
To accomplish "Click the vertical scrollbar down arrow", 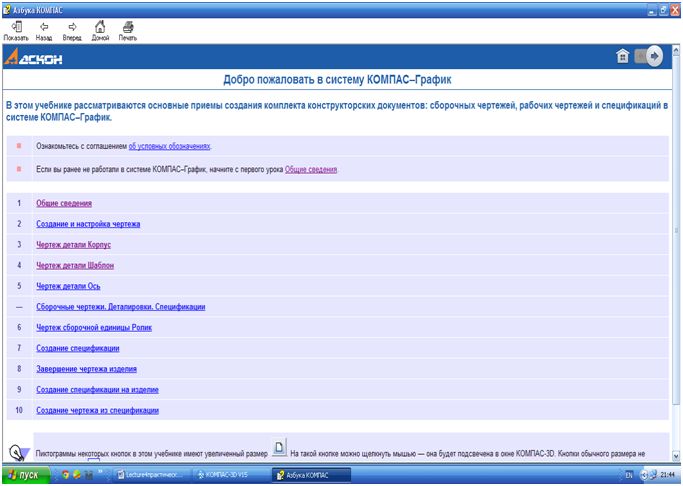I will point(676,456).
